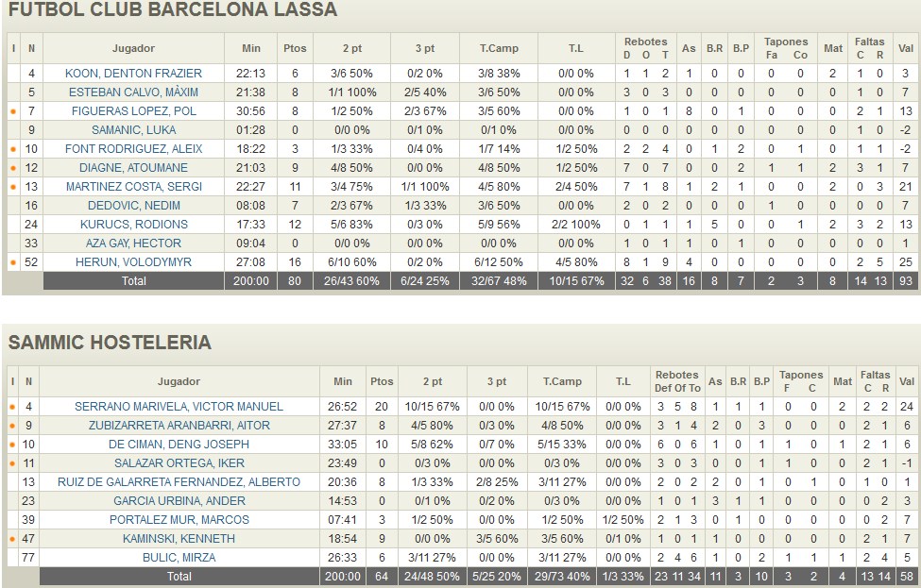Viewport: 921px width, 588px height.
Task: Click the orange starter dot beside Salazar Ortega
Action: [x=13, y=463]
